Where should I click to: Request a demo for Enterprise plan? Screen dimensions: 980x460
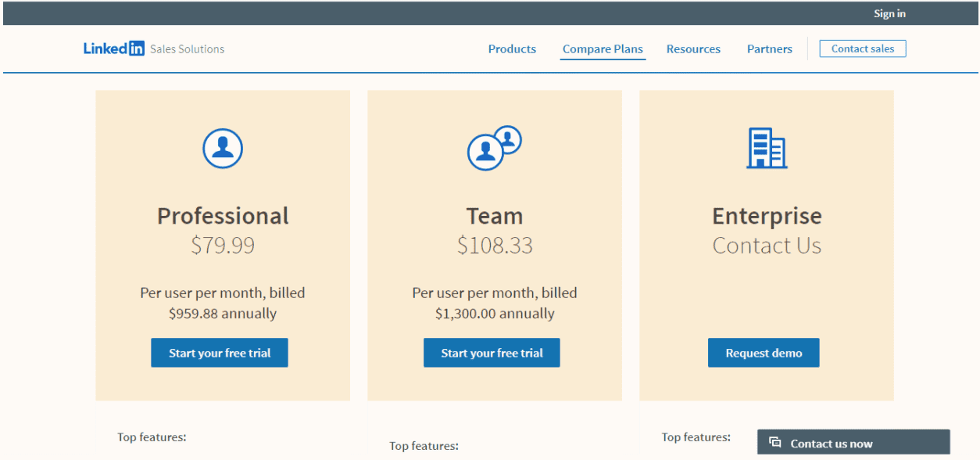(x=764, y=353)
